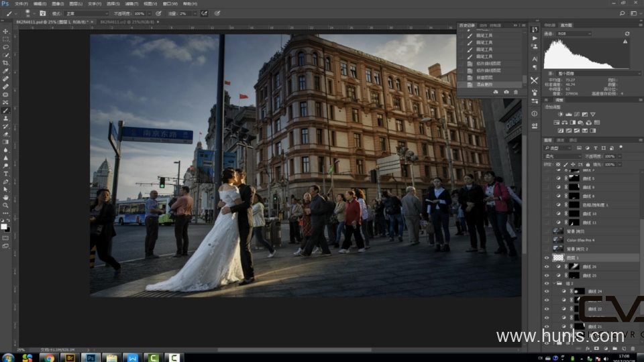Image resolution: width=644 pixels, height=362 pixels.
Task: Open the brush blend mode dropdown in options bar
Action: point(87,13)
